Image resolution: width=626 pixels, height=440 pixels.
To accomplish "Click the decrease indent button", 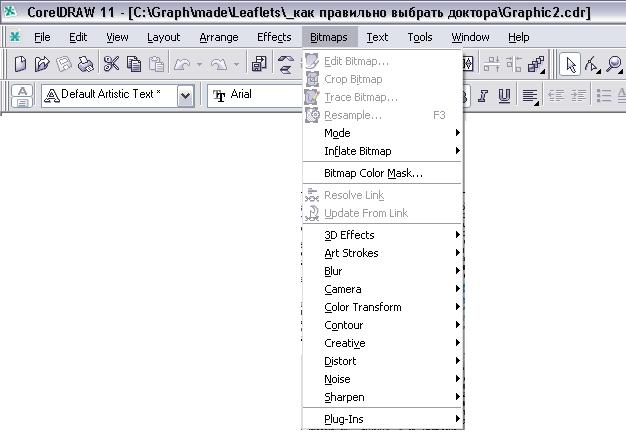I will point(555,96).
